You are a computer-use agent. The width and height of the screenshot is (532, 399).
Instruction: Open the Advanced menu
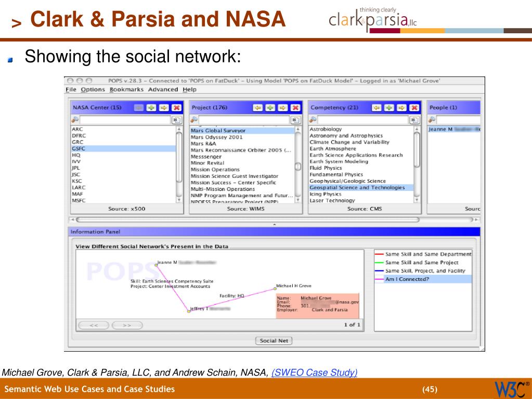163,89
